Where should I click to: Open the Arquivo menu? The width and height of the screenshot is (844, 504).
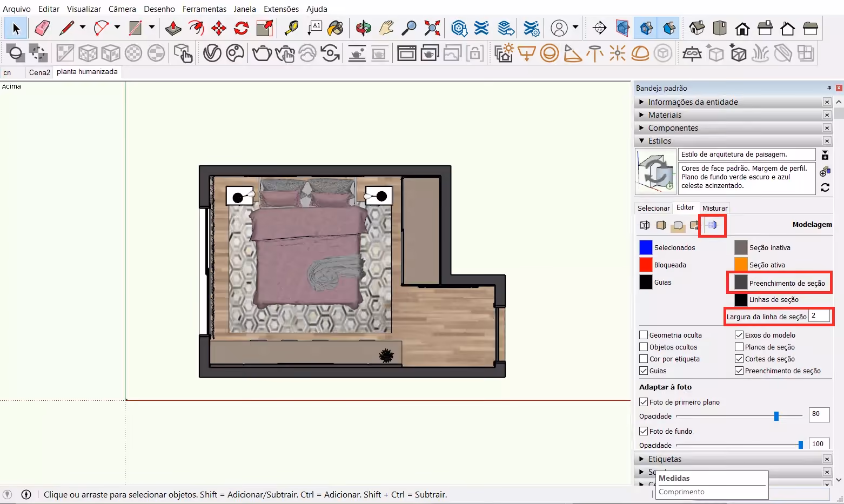click(x=17, y=9)
